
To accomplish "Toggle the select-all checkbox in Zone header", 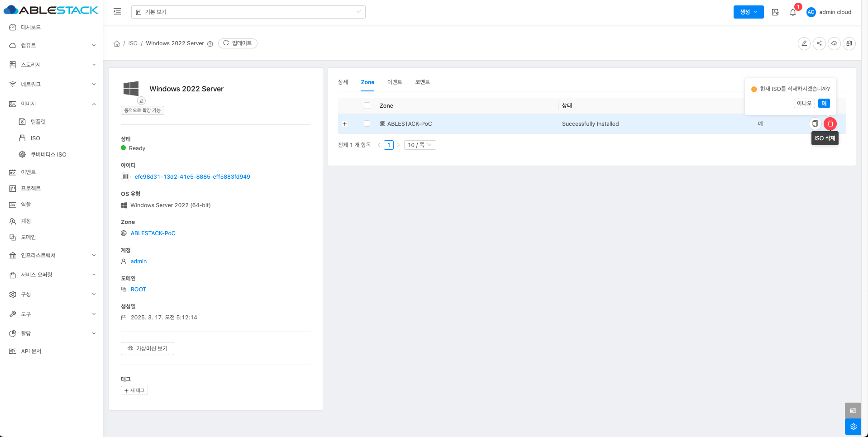I will (367, 105).
